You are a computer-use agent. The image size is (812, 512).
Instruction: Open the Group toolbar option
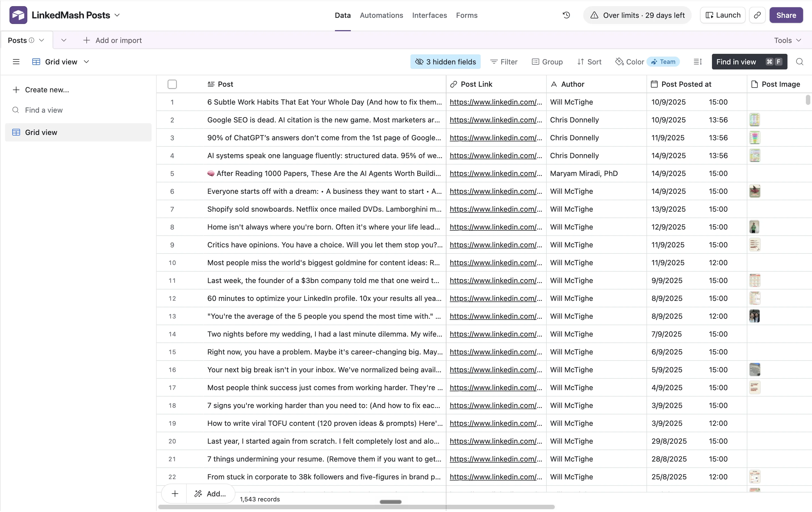[547, 62]
